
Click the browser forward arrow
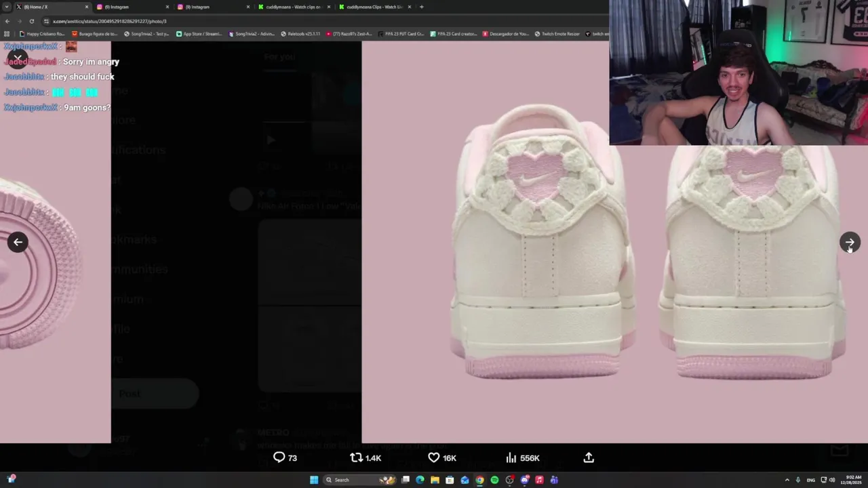coord(20,21)
